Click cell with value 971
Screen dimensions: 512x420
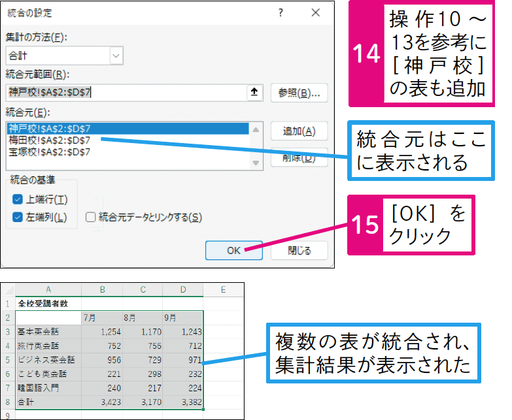183,360
